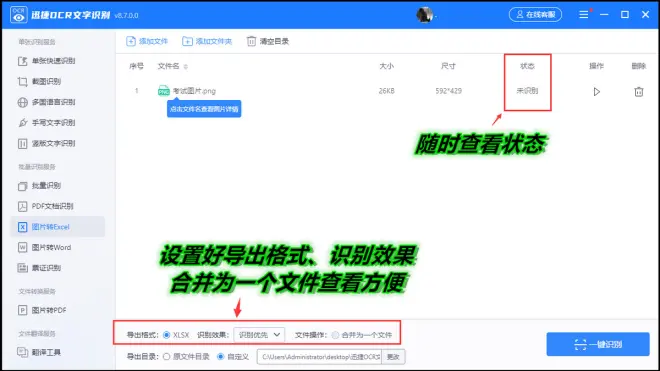Minimize the OCR application window
Image resolution: width=660 pixels, height=371 pixels.
pyautogui.click(x=604, y=15)
